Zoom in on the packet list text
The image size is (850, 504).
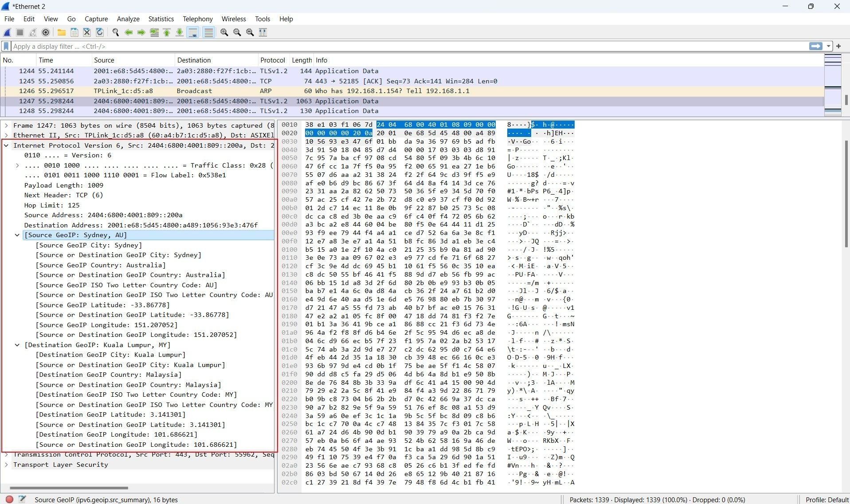(x=224, y=32)
